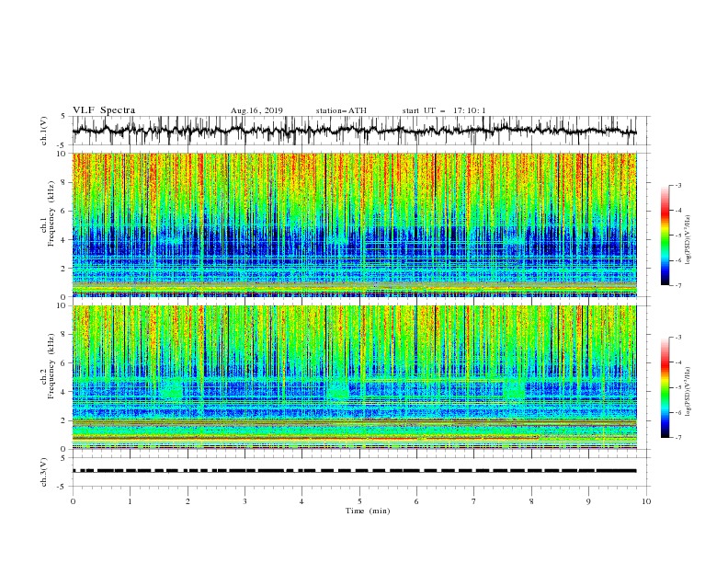The height and width of the screenshot is (563, 728).
Task: Click the "10" tick on the time axis
Action: tap(646, 501)
